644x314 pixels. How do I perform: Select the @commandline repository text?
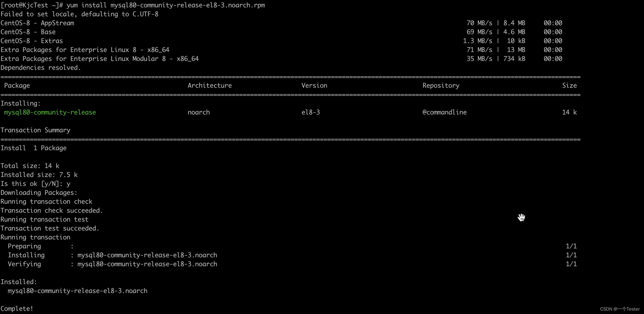tap(444, 112)
